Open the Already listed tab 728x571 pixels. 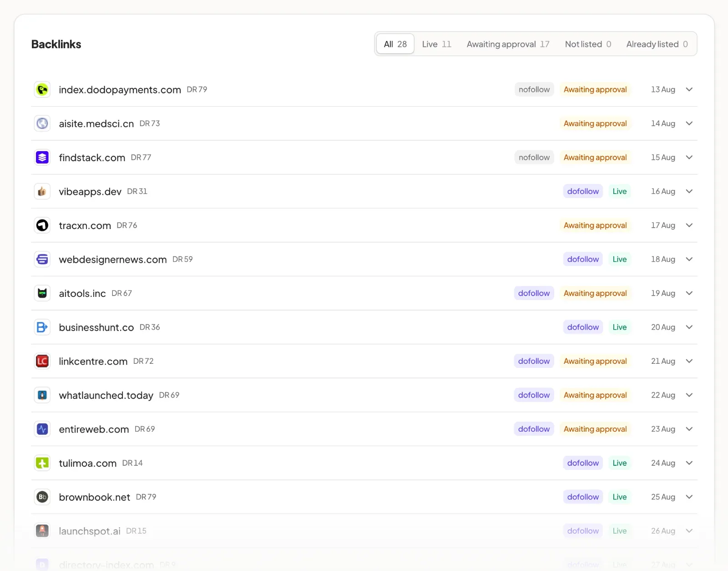pyautogui.click(x=657, y=44)
